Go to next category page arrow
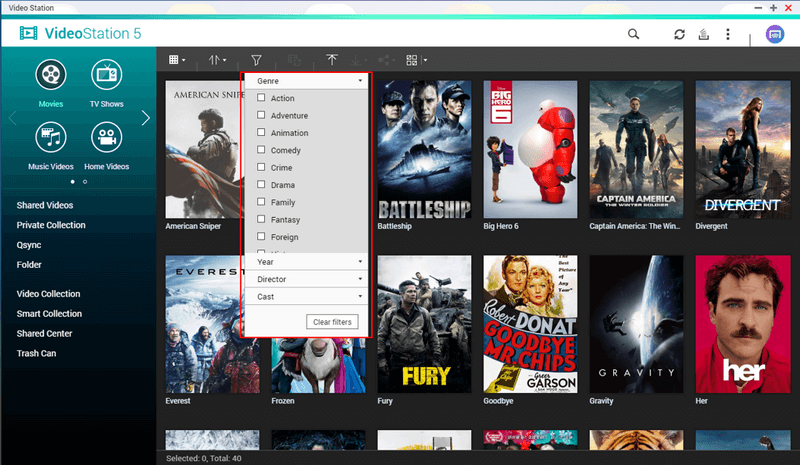Viewport: 800px width, 465px height. [x=146, y=118]
